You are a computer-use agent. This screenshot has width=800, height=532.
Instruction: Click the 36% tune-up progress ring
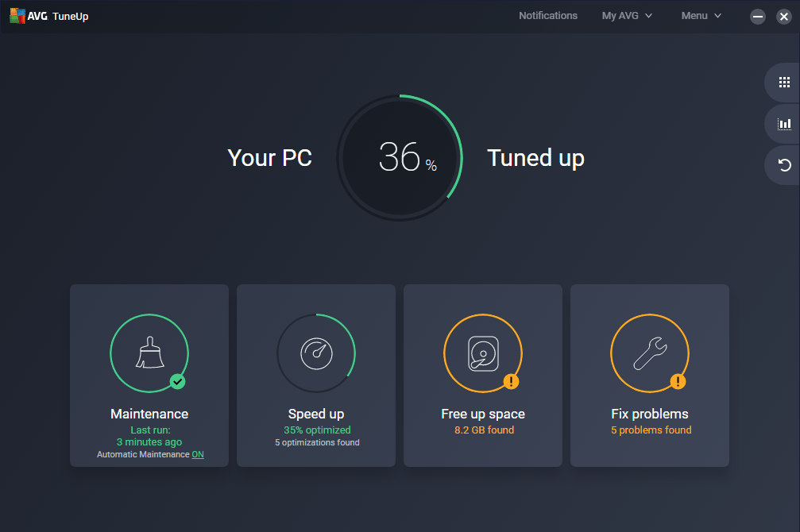400,157
